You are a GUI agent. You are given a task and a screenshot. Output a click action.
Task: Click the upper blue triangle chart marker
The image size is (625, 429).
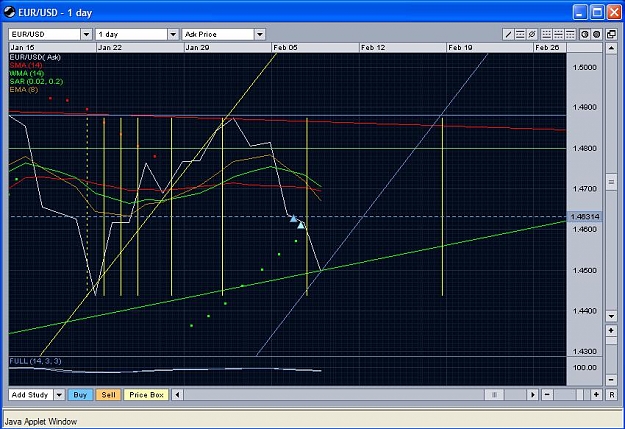click(293, 218)
